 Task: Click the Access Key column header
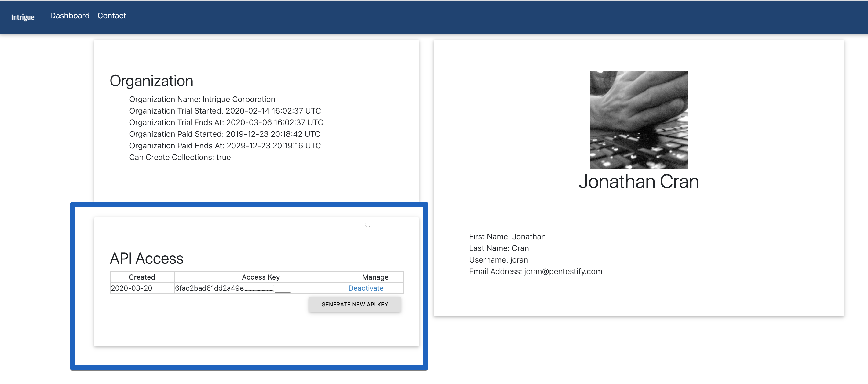pyautogui.click(x=261, y=277)
